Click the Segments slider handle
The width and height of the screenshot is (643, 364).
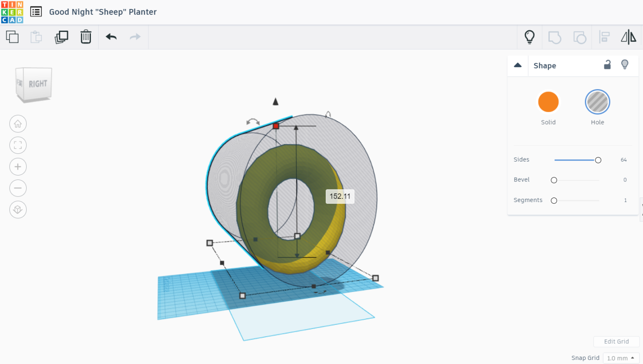[x=554, y=201]
